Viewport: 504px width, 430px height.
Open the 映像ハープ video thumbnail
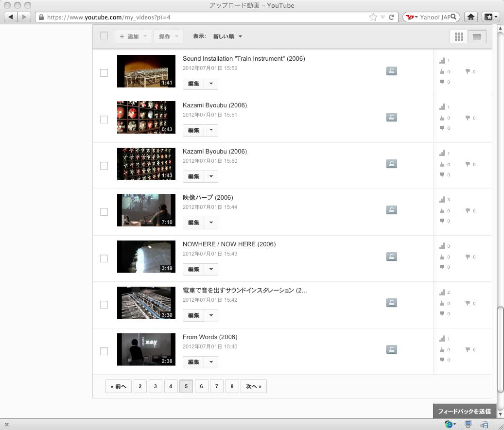[x=146, y=210]
